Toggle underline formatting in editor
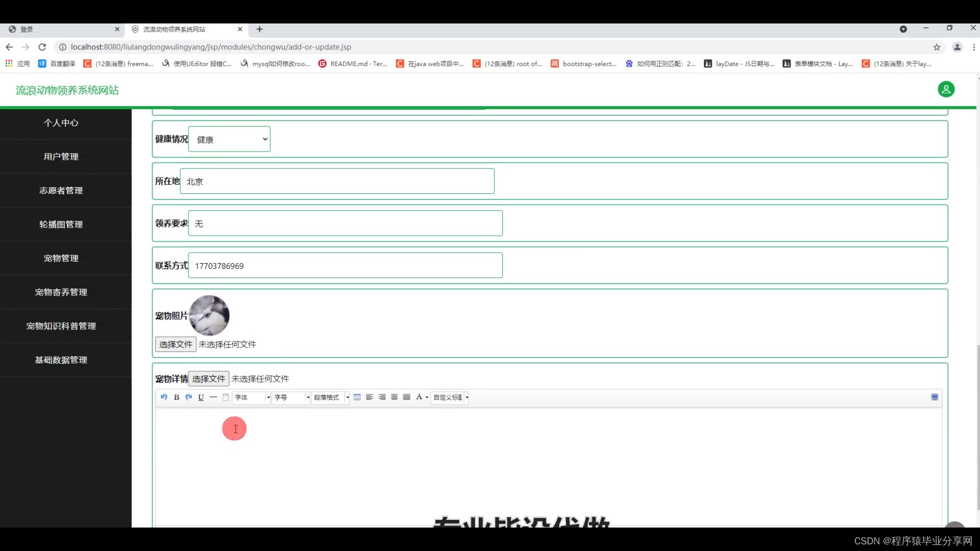 click(201, 397)
